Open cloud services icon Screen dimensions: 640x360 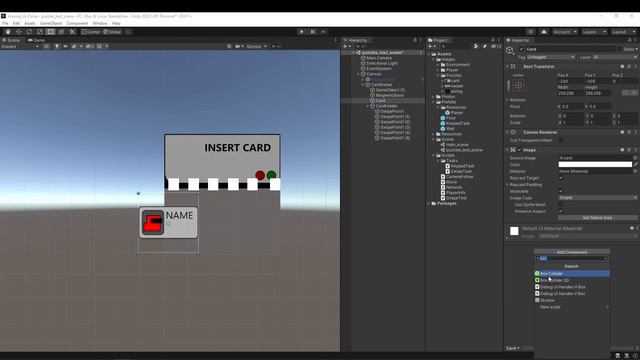coord(544,32)
